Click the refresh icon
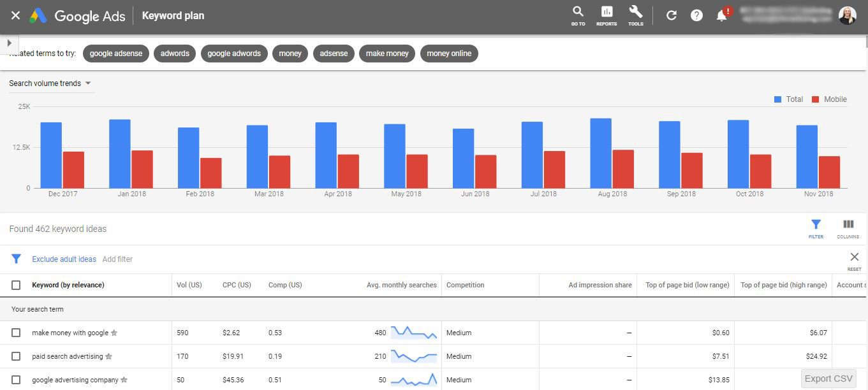Image resolution: width=868 pixels, height=390 pixels. 671,15
